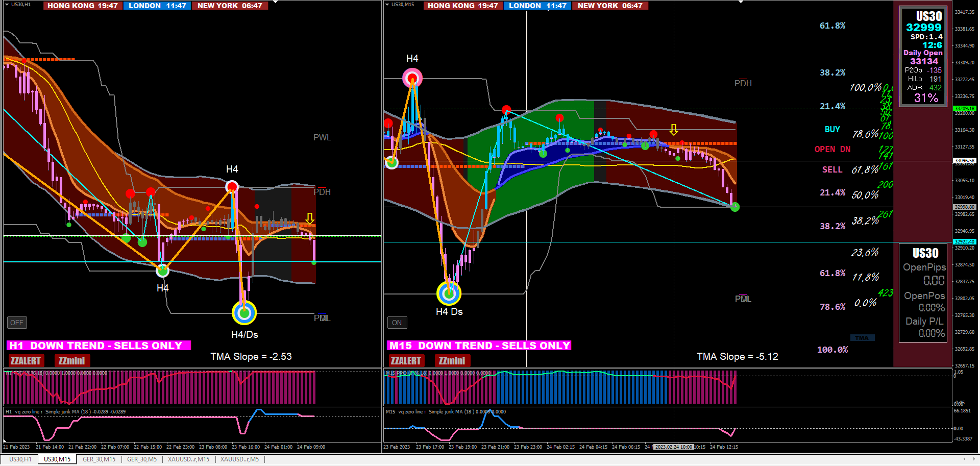Viewport: 980px width, 466px height.
Task: Select the H4/Ds bullseye marker on H1 chart
Action: click(244, 313)
